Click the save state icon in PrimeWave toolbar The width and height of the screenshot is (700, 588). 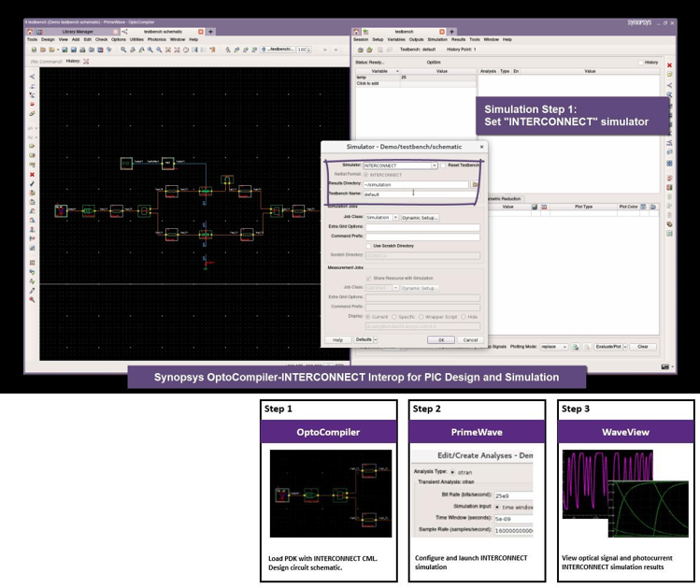[x=369, y=50]
